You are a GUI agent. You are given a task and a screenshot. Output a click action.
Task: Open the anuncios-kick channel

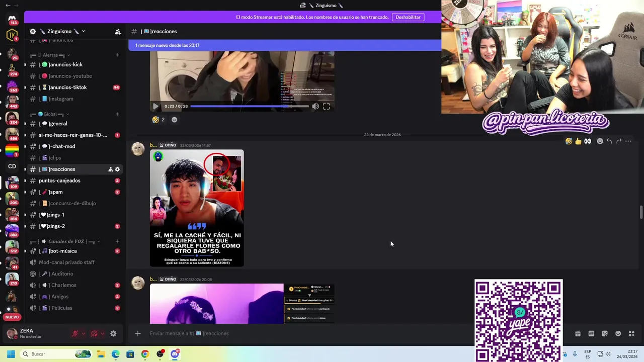coord(74,64)
